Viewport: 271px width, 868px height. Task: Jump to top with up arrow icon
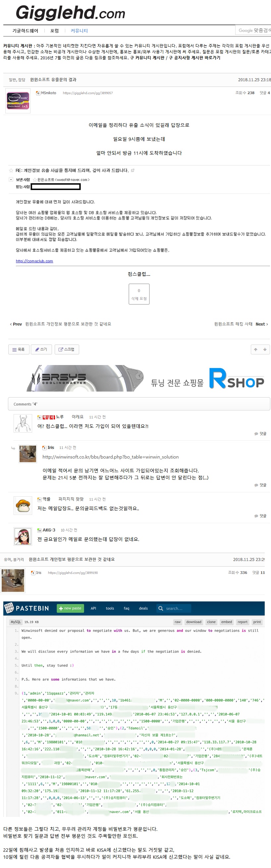(x=255, y=349)
